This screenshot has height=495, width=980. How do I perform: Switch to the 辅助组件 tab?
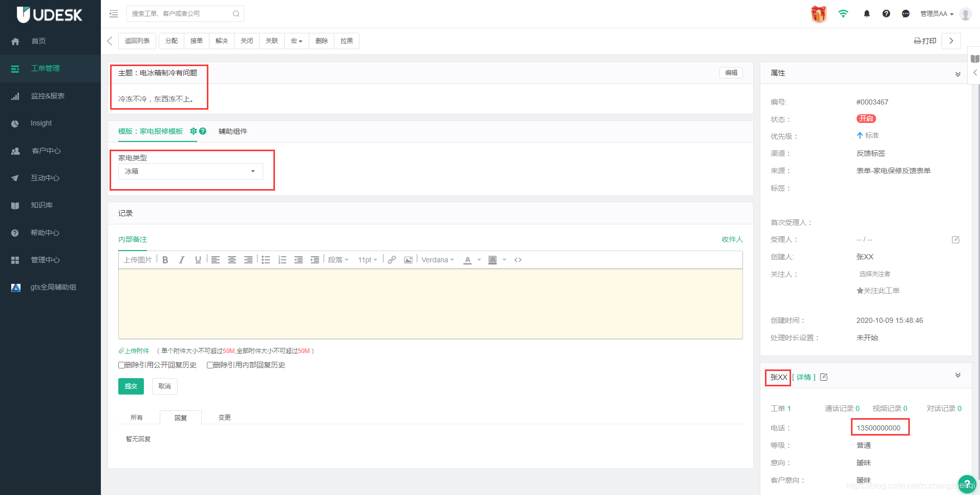tap(233, 131)
